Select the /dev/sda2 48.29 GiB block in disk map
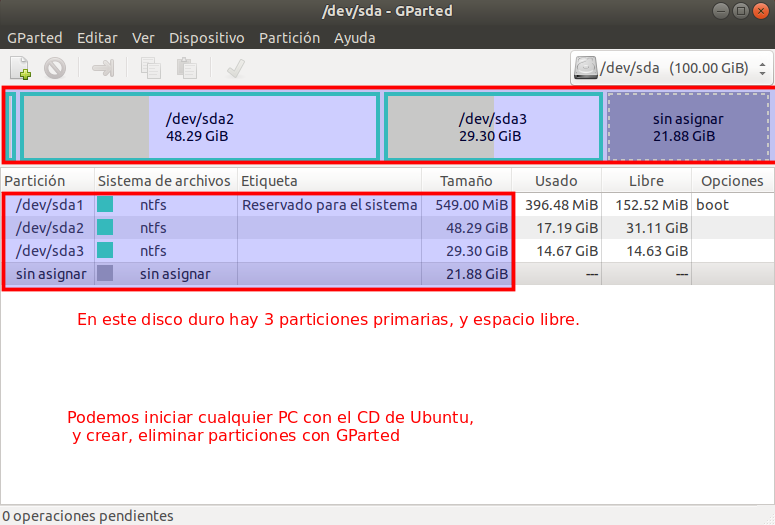The height and width of the screenshot is (525, 775). pyautogui.click(x=200, y=127)
